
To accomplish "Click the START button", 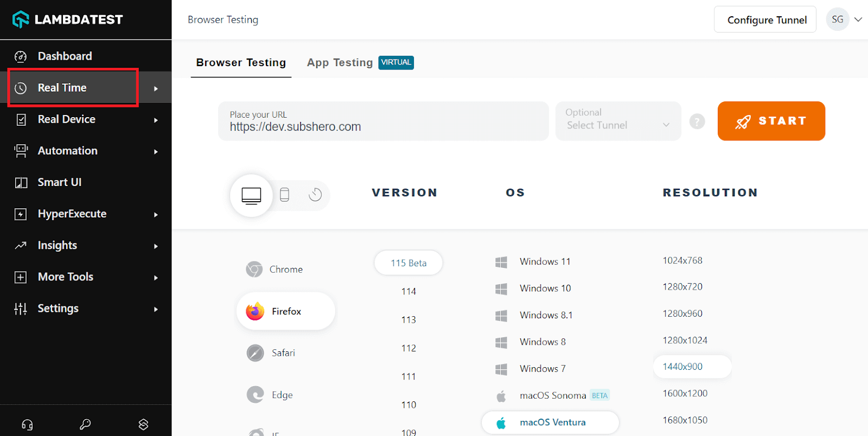I will point(771,121).
